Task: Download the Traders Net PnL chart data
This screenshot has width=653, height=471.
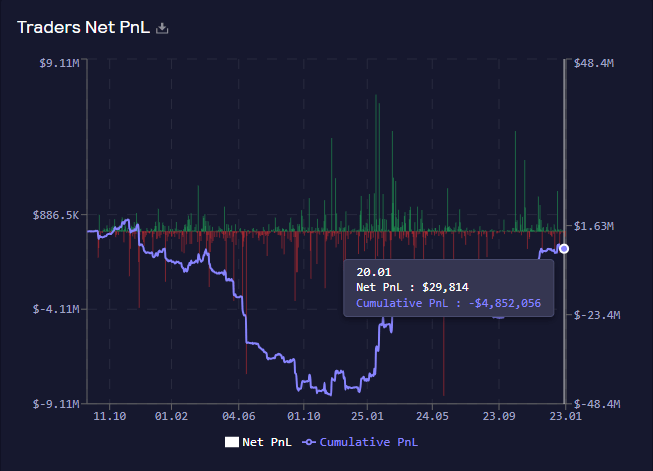Action: coord(162,28)
